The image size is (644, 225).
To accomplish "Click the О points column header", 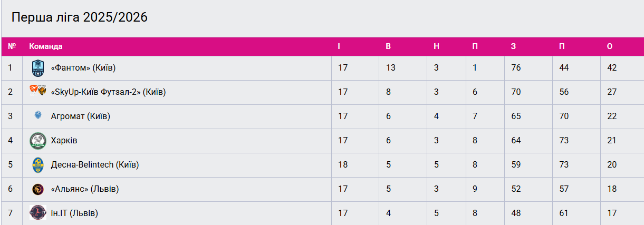I will (x=610, y=46).
